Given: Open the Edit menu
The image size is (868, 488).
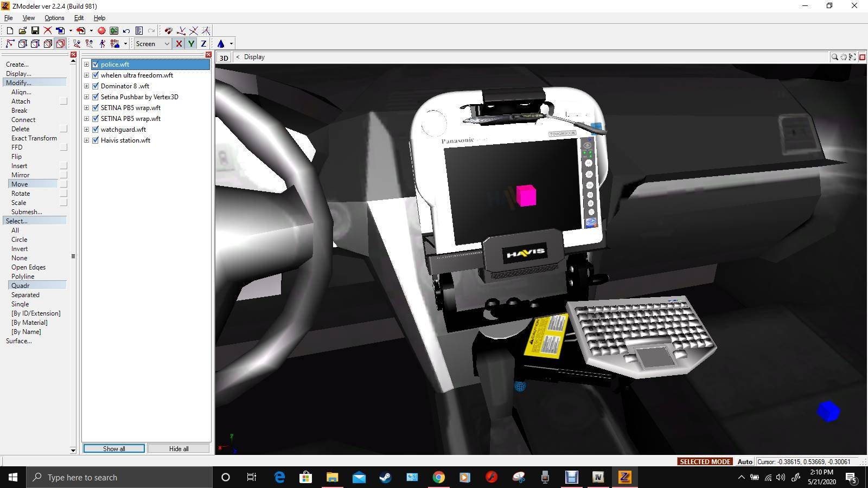Looking at the screenshot, I should pos(79,18).
